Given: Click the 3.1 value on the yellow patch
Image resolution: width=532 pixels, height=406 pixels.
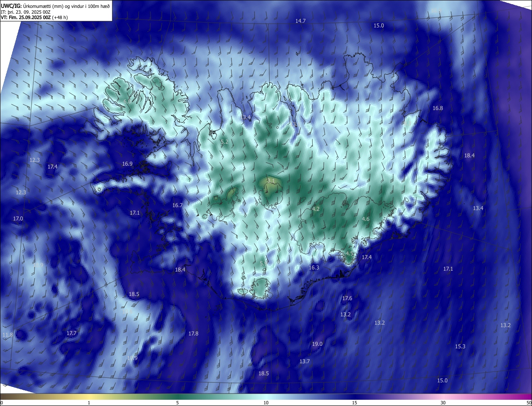Looking at the screenshot, I should tap(271, 181).
